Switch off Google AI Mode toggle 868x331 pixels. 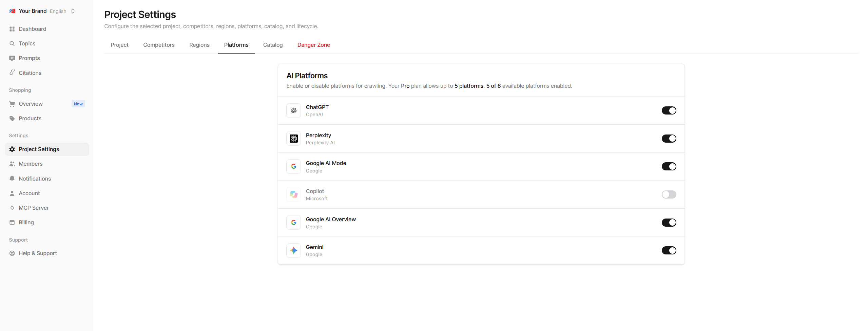coord(669,166)
